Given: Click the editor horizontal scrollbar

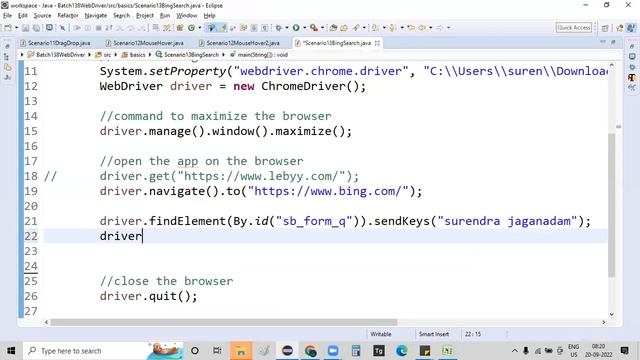Looking at the screenshot, I should [x=224, y=322].
